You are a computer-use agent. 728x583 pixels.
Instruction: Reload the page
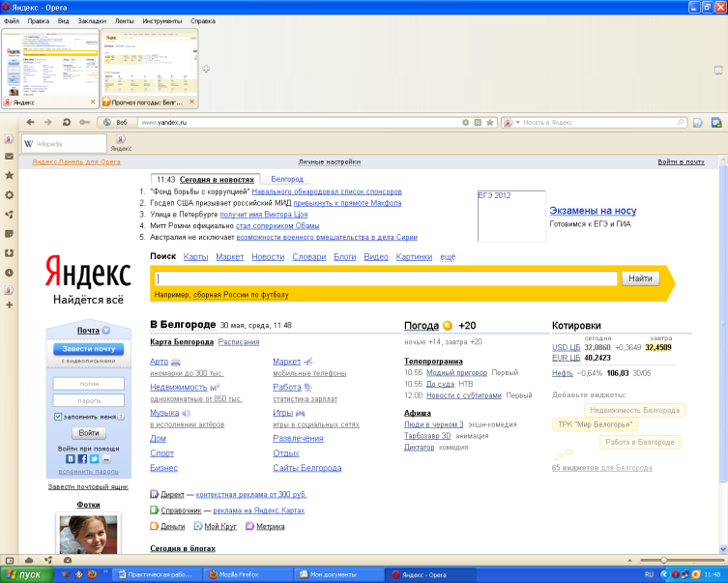coord(67,122)
